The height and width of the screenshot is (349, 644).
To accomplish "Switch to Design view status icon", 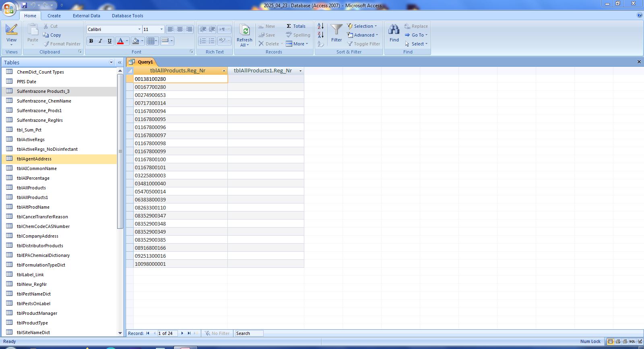I will [x=640, y=341].
